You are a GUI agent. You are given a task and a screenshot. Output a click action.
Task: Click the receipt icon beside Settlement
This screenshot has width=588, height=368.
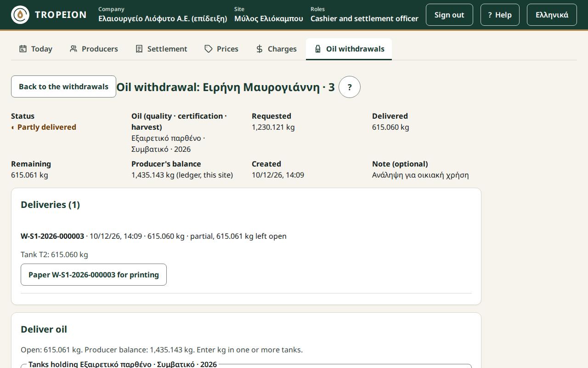pos(139,49)
